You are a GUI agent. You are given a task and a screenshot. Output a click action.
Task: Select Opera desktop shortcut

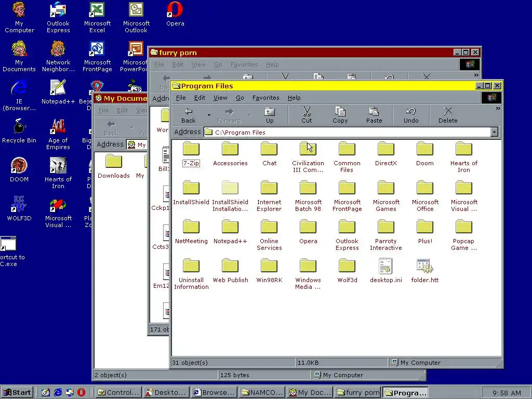[175, 14]
